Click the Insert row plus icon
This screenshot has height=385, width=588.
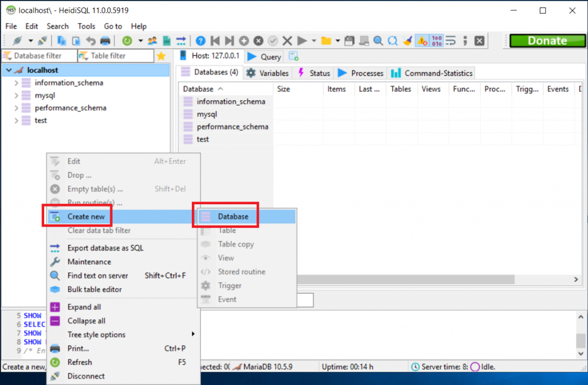tap(244, 41)
